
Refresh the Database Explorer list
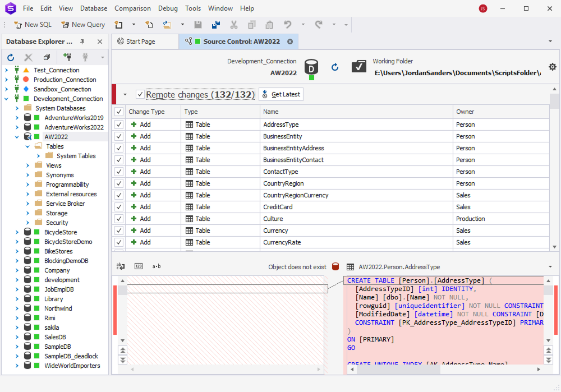tap(11, 57)
